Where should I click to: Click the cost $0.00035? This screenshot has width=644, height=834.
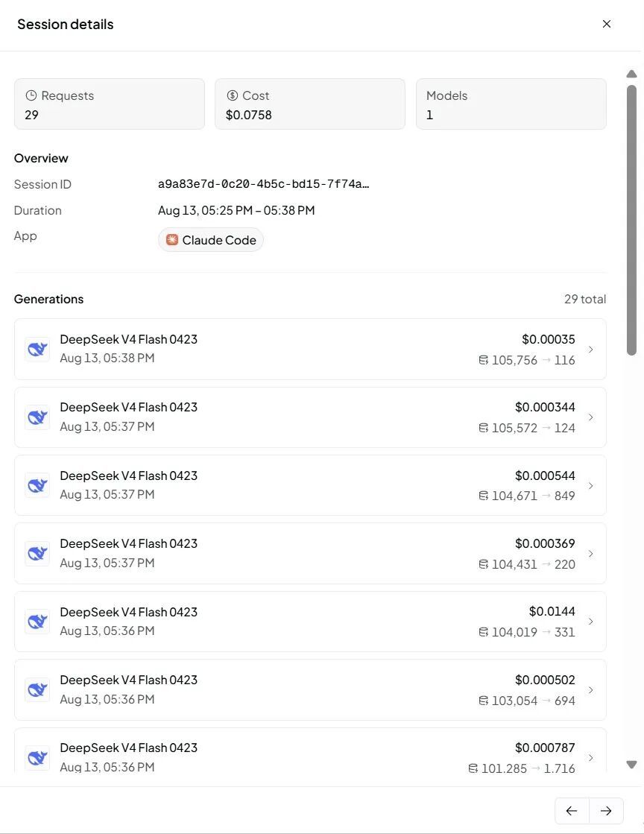pyautogui.click(x=549, y=339)
